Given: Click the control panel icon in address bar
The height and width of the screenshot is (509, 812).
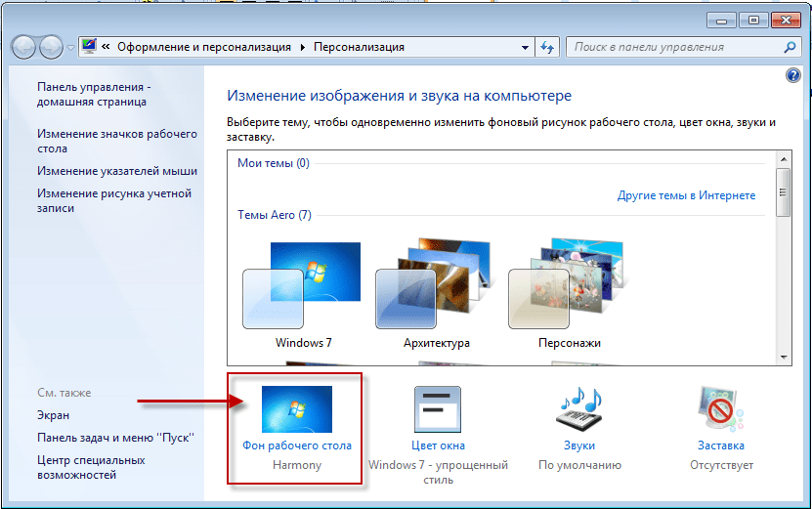Looking at the screenshot, I should 89,46.
